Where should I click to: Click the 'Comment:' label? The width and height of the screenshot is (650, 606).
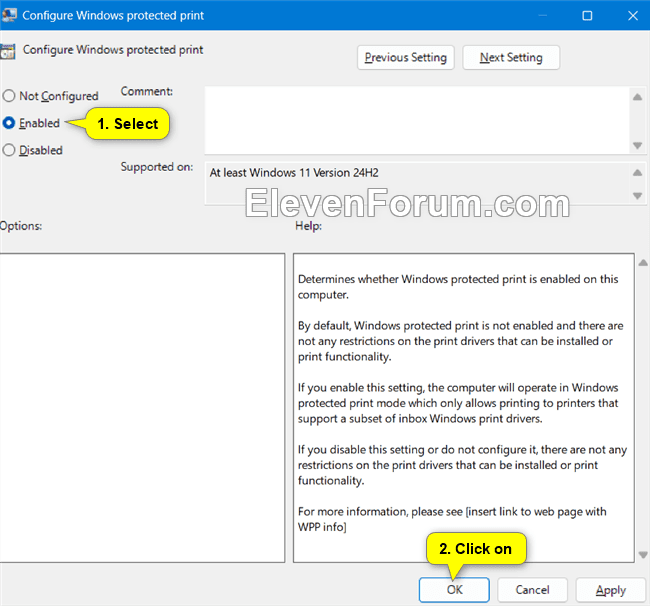tap(147, 91)
